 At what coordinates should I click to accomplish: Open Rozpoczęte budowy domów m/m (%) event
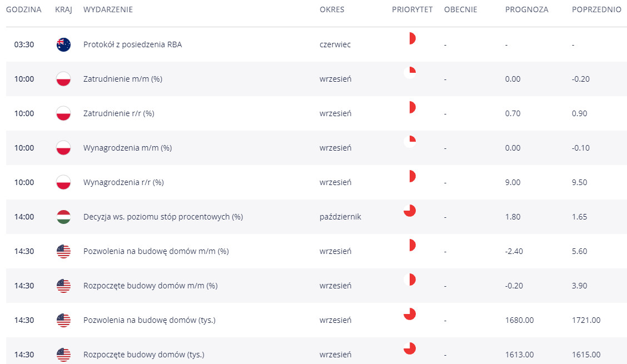(150, 286)
